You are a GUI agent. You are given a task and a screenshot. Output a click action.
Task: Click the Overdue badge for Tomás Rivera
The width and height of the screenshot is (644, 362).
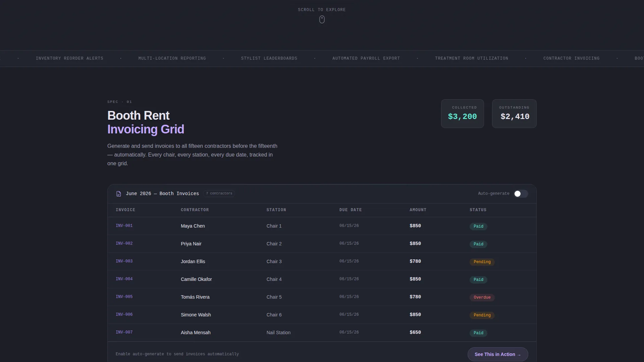(x=482, y=297)
